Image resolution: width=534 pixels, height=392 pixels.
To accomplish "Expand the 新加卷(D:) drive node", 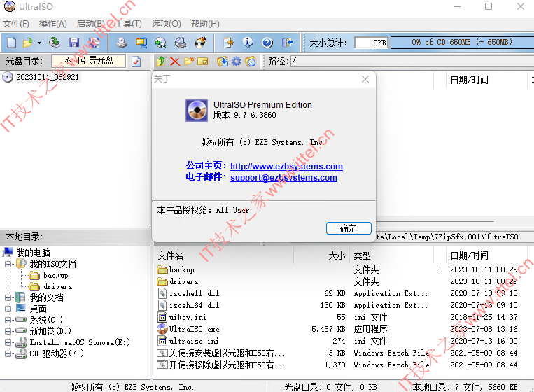I will click(x=8, y=331).
